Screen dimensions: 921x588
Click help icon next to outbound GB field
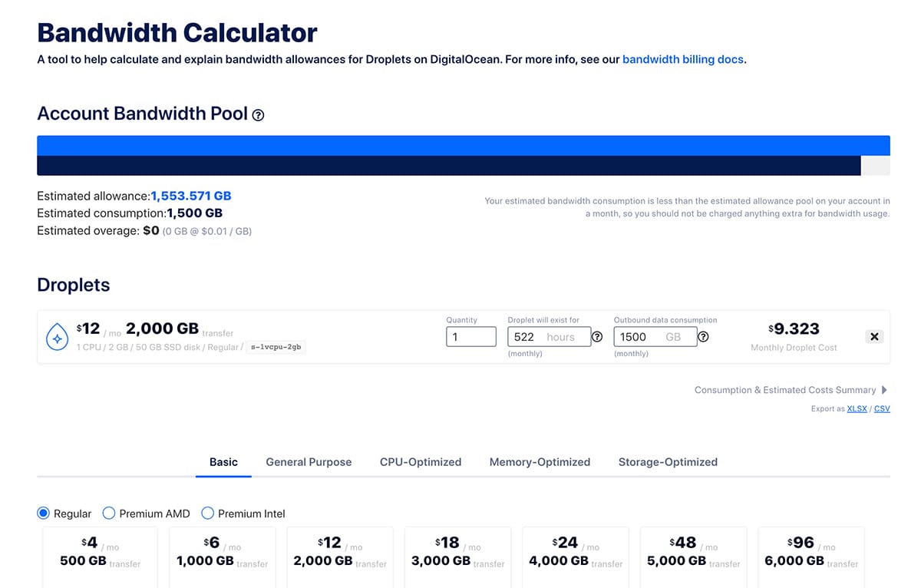[x=703, y=337]
